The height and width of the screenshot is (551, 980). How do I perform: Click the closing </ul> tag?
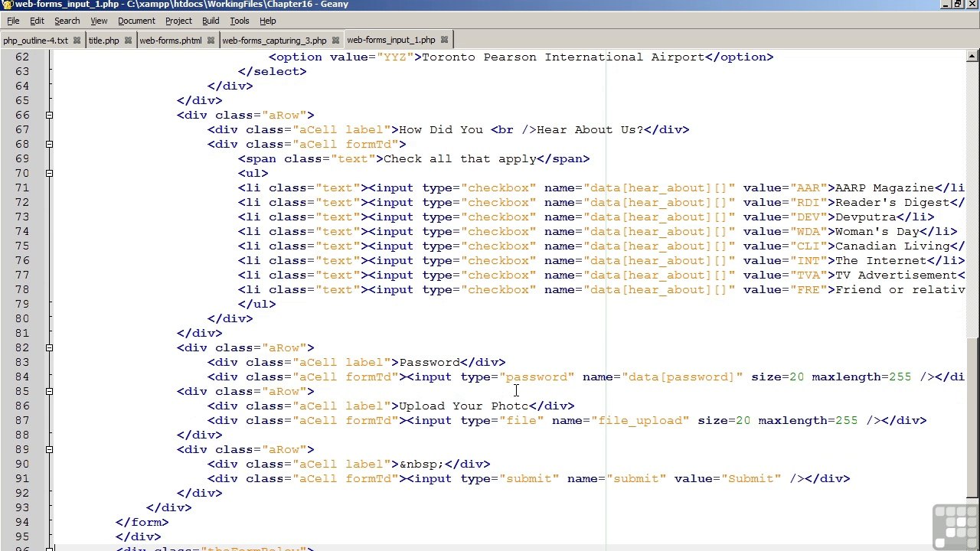[x=256, y=305]
